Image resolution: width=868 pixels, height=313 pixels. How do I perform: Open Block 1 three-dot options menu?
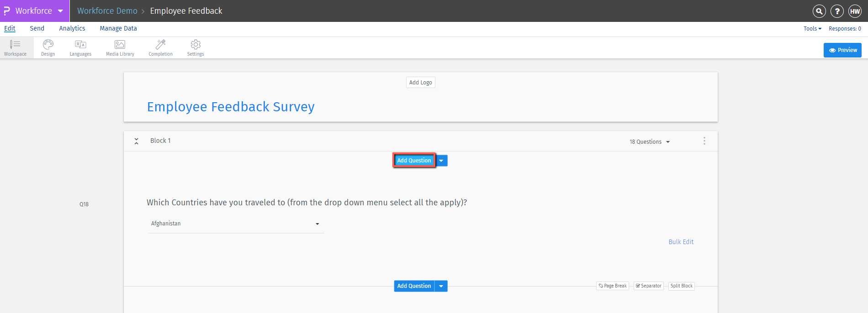[704, 141]
